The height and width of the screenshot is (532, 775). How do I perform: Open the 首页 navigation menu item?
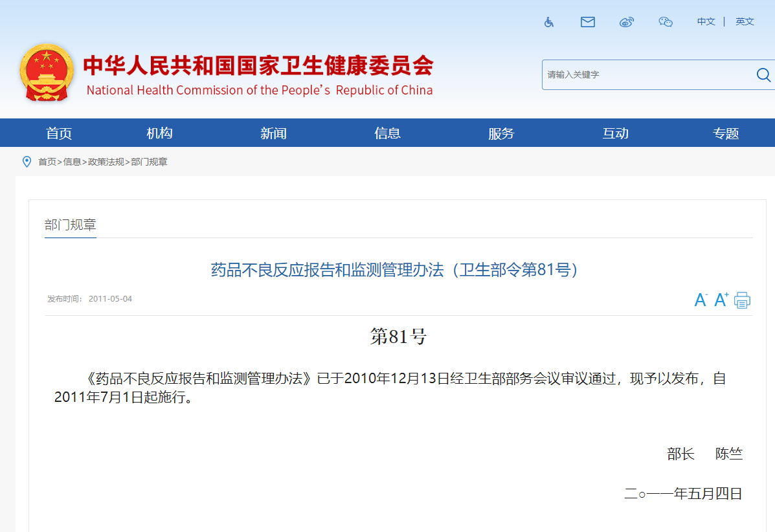tap(59, 133)
